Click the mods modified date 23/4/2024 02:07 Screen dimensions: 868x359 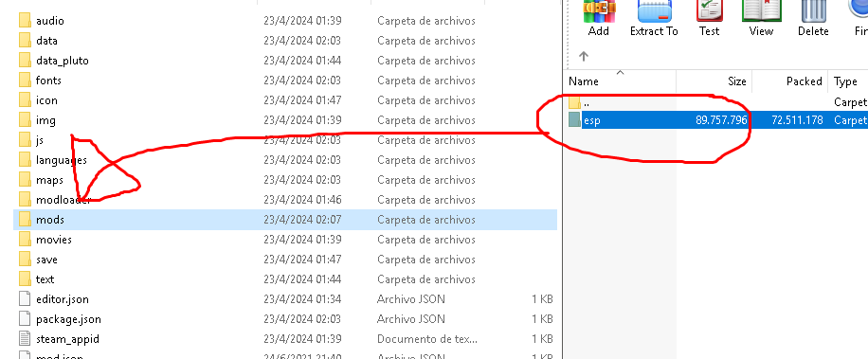[x=302, y=220]
